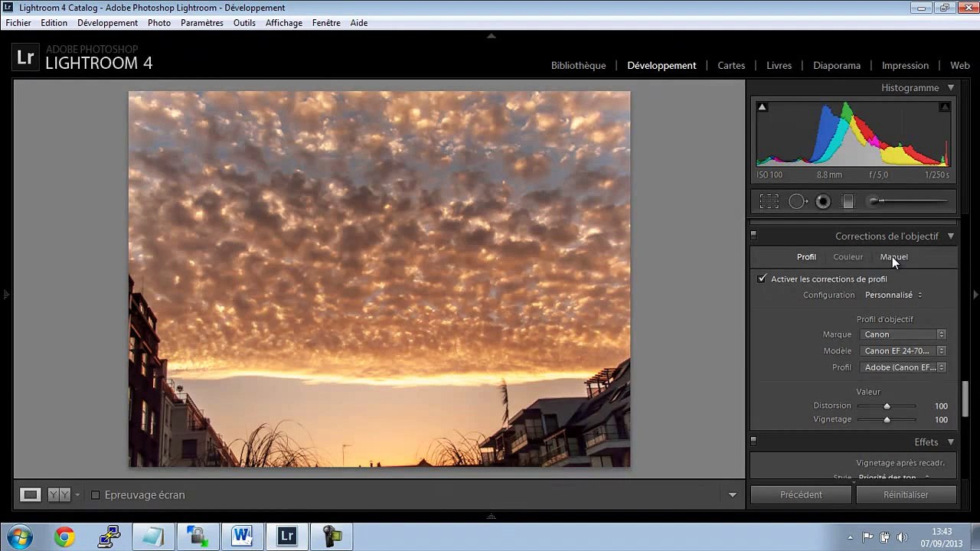The width and height of the screenshot is (980, 551).
Task: Open the Affichage menu
Action: [284, 23]
